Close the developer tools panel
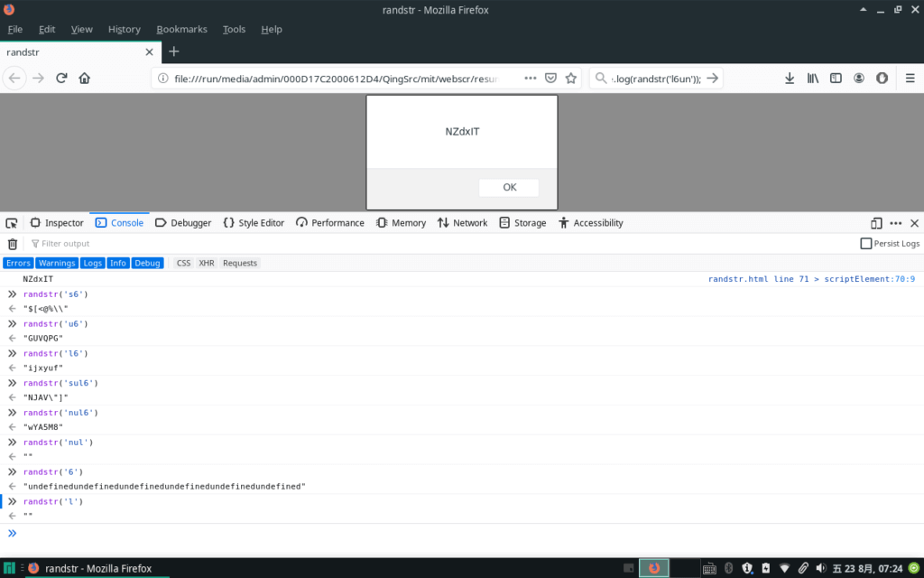The width and height of the screenshot is (924, 578). (x=914, y=223)
